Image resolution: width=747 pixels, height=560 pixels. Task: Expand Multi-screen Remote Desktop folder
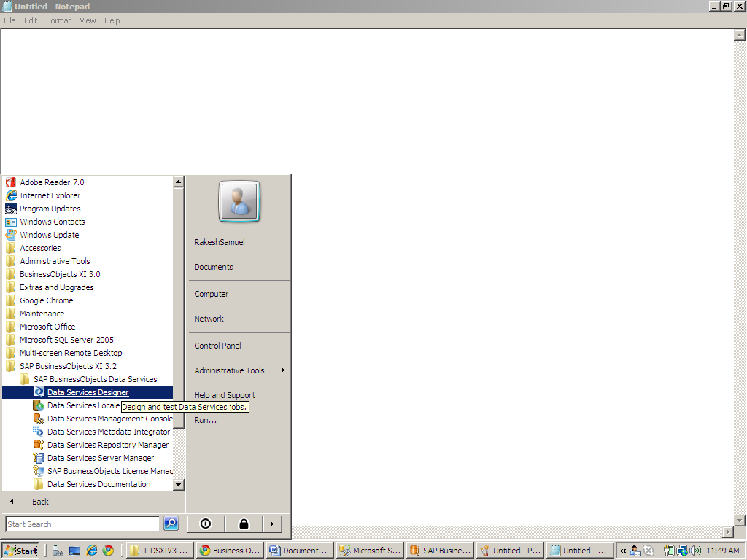(71, 353)
